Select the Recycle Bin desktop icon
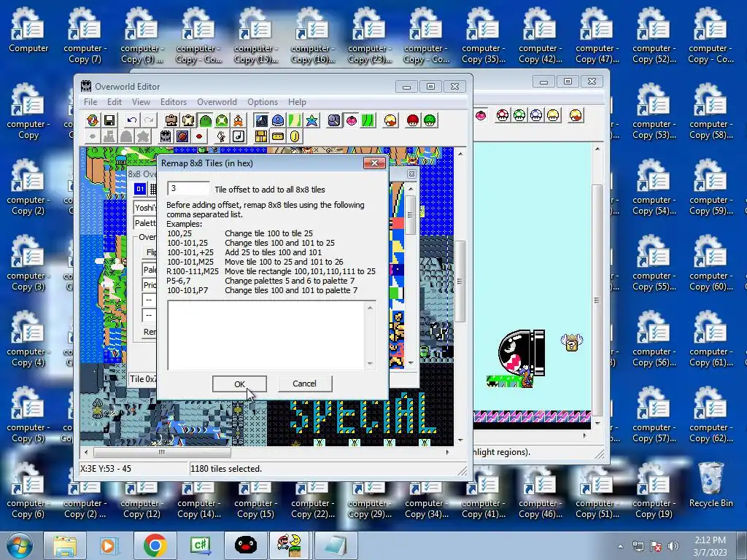The height and width of the screenshot is (560, 747). tap(711, 485)
